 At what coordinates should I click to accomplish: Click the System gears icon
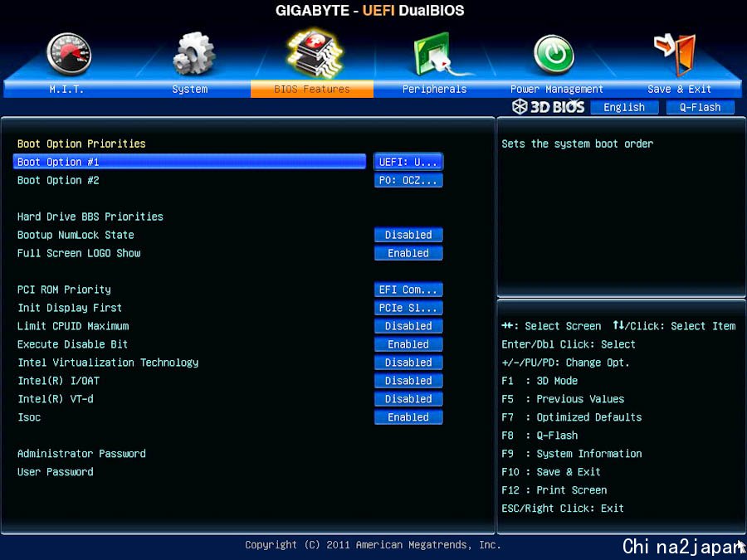[x=193, y=53]
